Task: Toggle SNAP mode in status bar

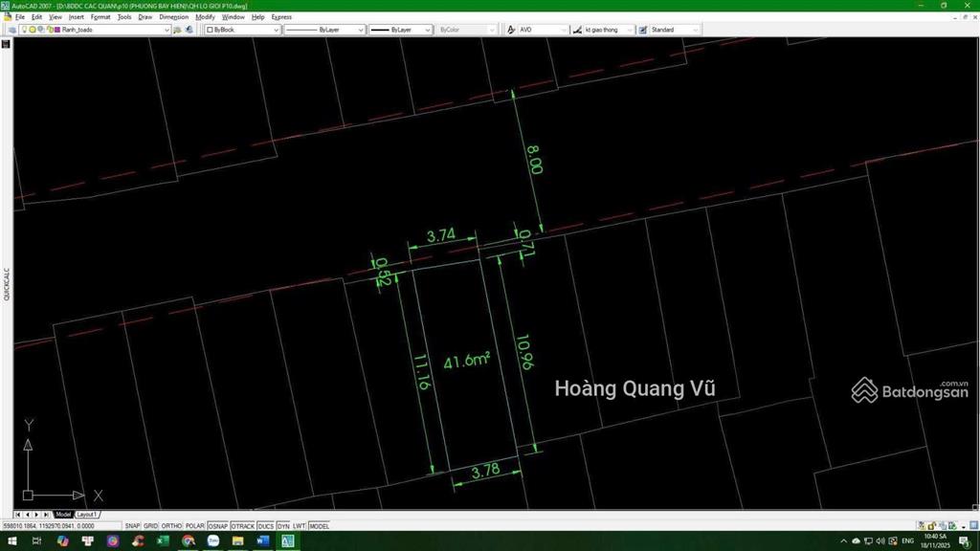Action: point(132,526)
